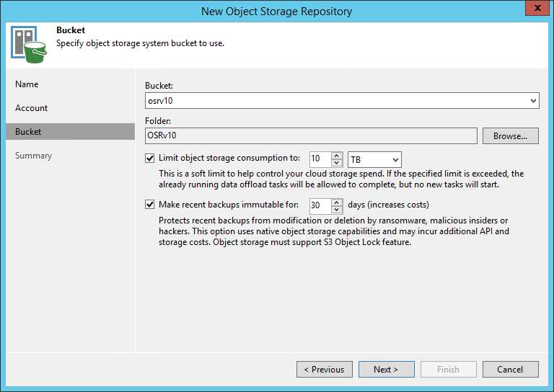The height and width of the screenshot is (392, 554).
Task: Decrease the immutable days value
Action: pyautogui.click(x=337, y=209)
